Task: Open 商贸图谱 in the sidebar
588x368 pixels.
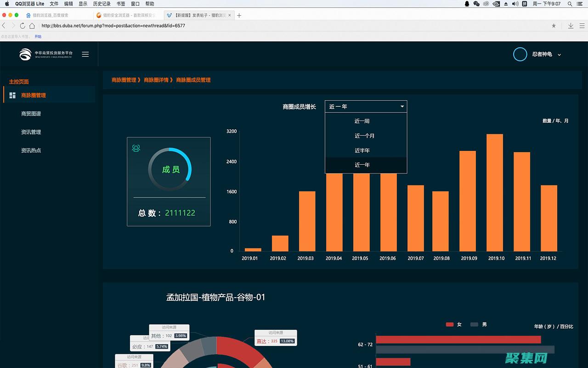Action: [x=31, y=114]
